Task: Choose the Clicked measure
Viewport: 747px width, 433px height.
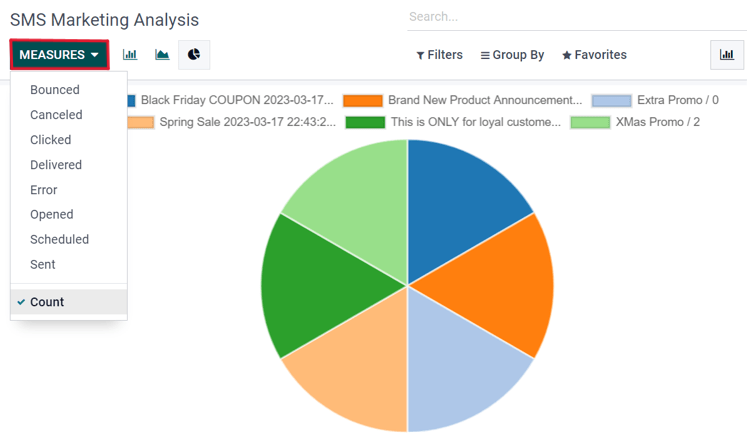Action: tap(51, 140)
